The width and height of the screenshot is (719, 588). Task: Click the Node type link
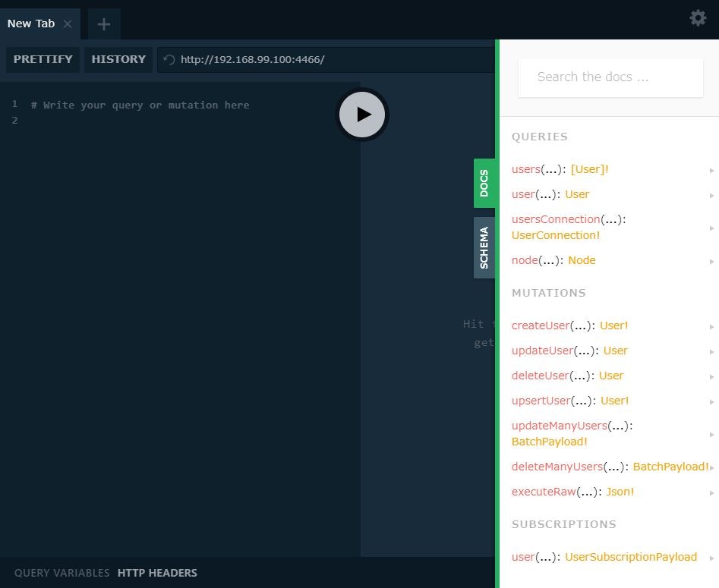pyautogui.click(x=582, y=260)
